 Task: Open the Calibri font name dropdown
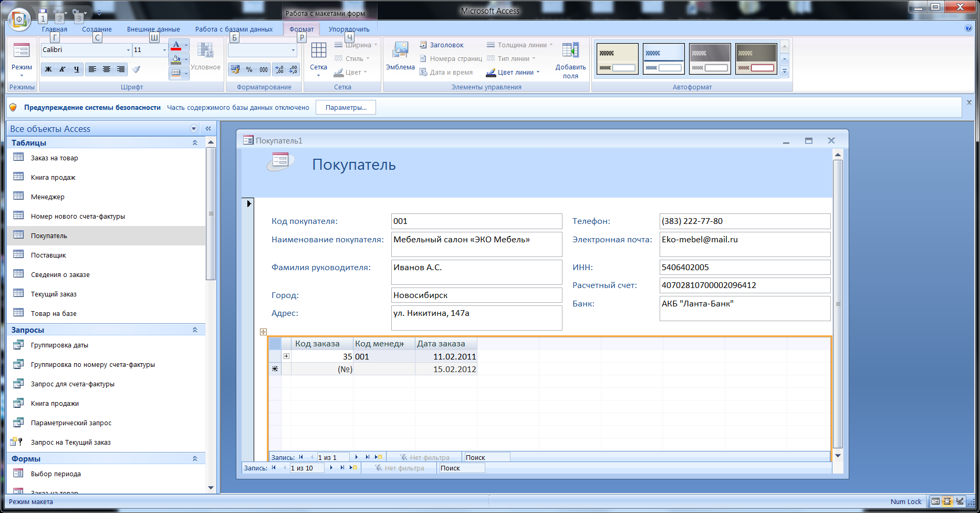click(x=128, y=50)
